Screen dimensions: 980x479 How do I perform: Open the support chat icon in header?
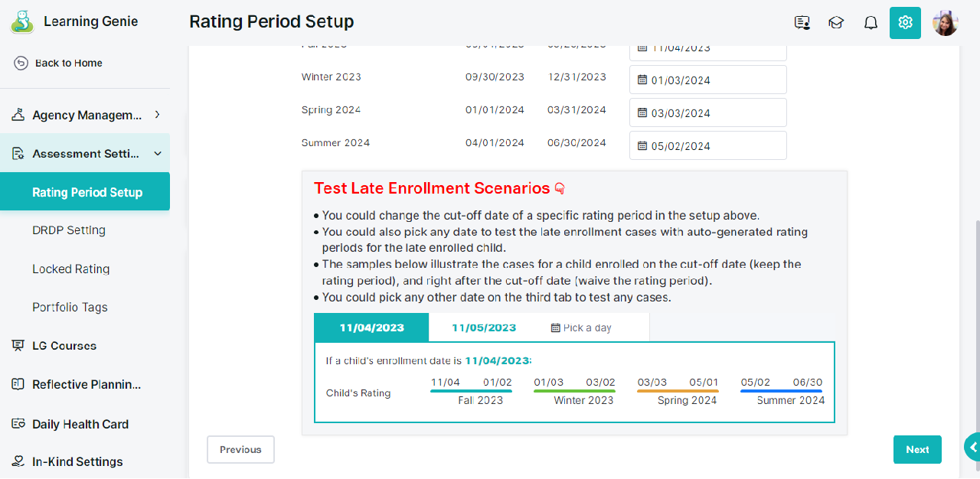802,22
